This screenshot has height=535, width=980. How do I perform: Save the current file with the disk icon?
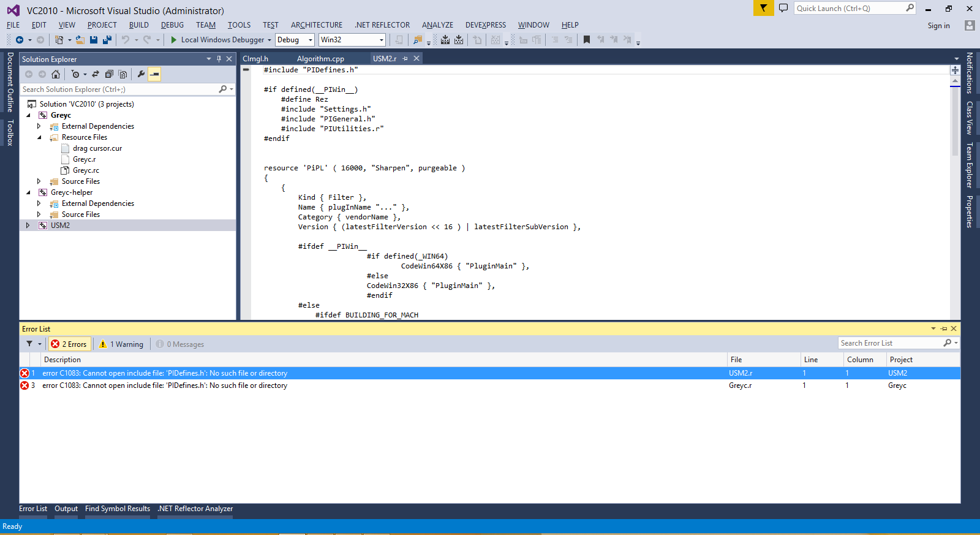coord(94,40)
